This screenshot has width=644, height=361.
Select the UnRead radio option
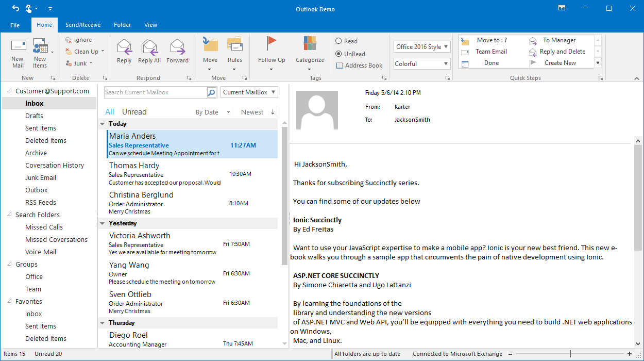338,53
